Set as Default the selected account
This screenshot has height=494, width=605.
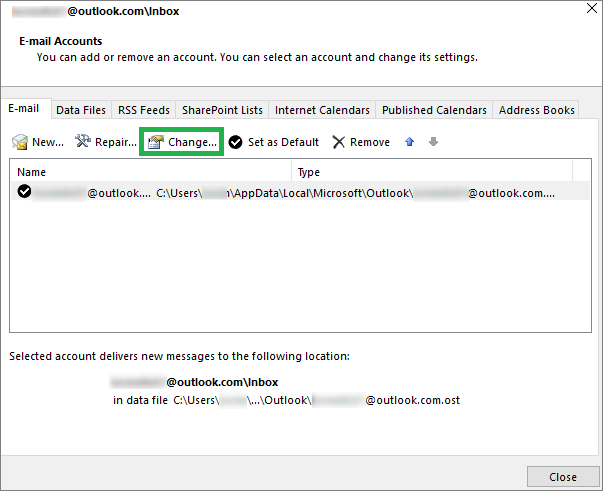pyautogui.click(x=274, y=142)
